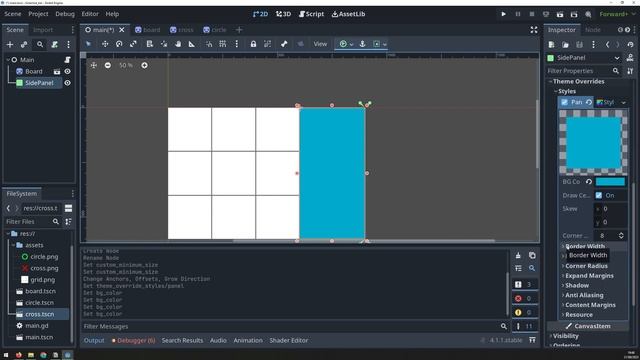Zoom in the viewport with plus icon
This screenshot has width=640, height=360.
click(x=144, y=65)
